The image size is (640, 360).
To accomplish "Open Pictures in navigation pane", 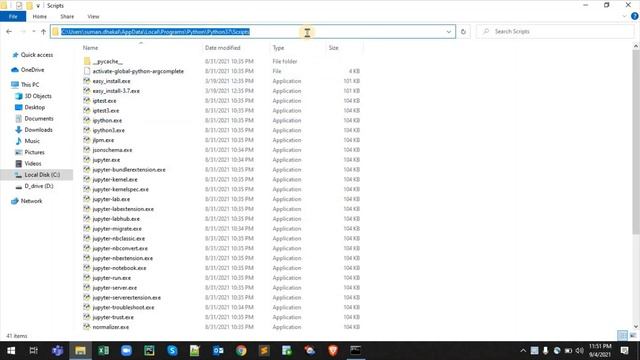I will coord(30,152).
